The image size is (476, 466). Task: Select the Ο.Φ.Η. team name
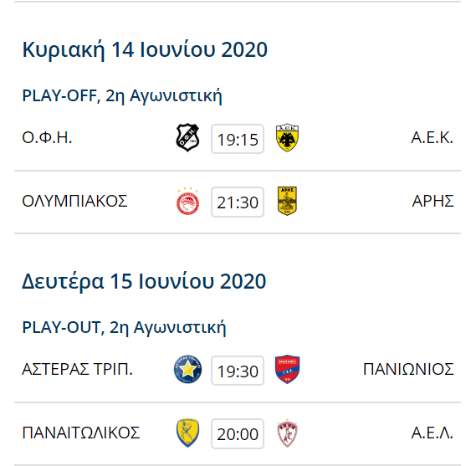(x=47, y=137)
